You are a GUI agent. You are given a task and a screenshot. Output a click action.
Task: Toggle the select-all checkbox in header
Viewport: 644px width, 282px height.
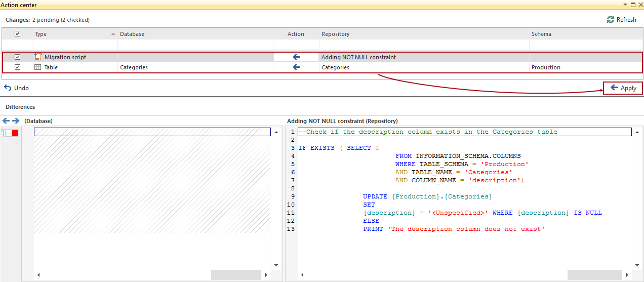(18, 34)
